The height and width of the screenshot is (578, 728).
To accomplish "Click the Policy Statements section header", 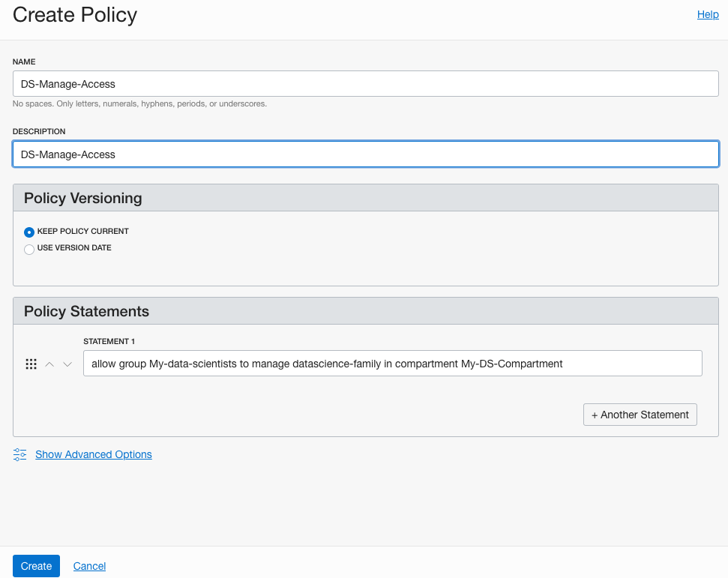I will click(87, 311).
